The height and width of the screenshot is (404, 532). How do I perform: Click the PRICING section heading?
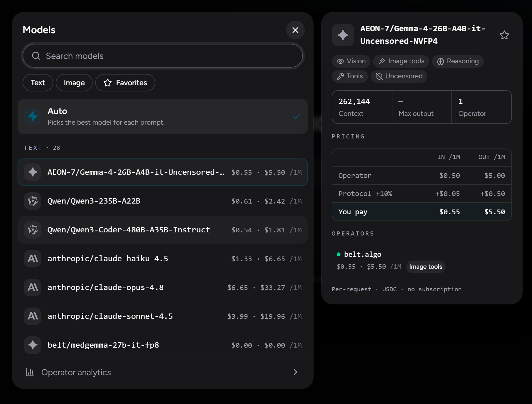(348, 137)
